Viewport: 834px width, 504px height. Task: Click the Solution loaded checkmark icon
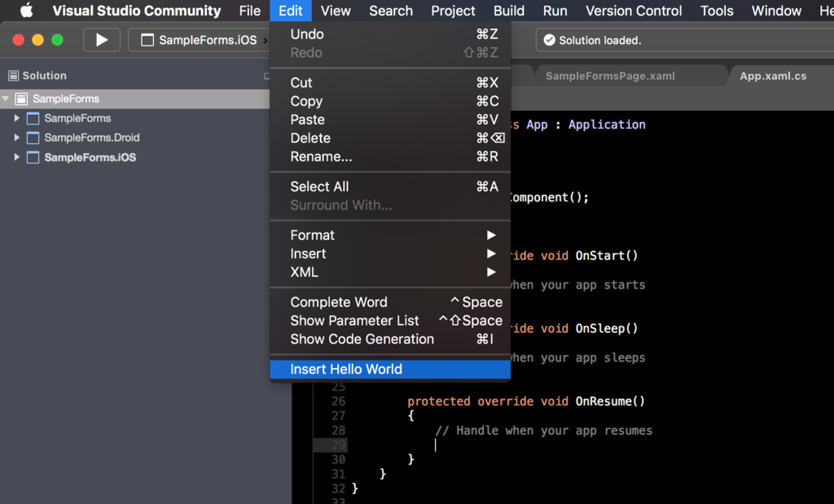coord(550,41)
